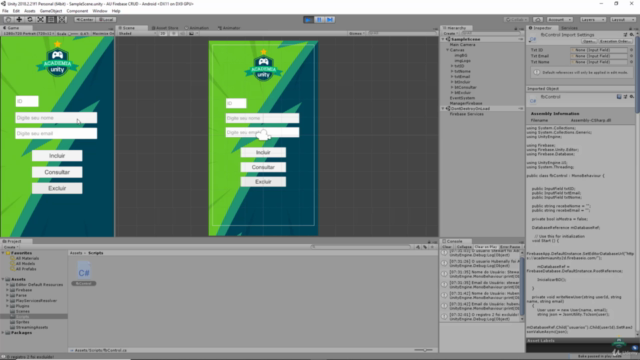Expand btConsultar in Hierarchy
This screenshot has width=640, height=360.
[x=452, y=87]
